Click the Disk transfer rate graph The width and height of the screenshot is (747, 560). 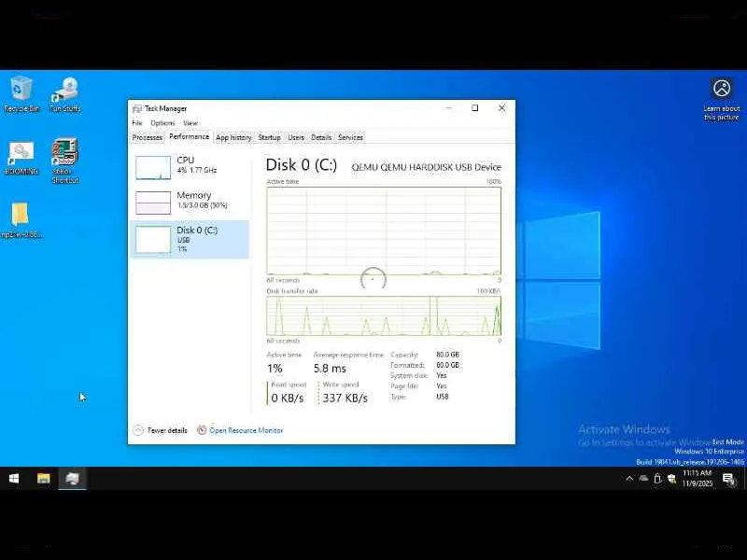coord(384,315)
